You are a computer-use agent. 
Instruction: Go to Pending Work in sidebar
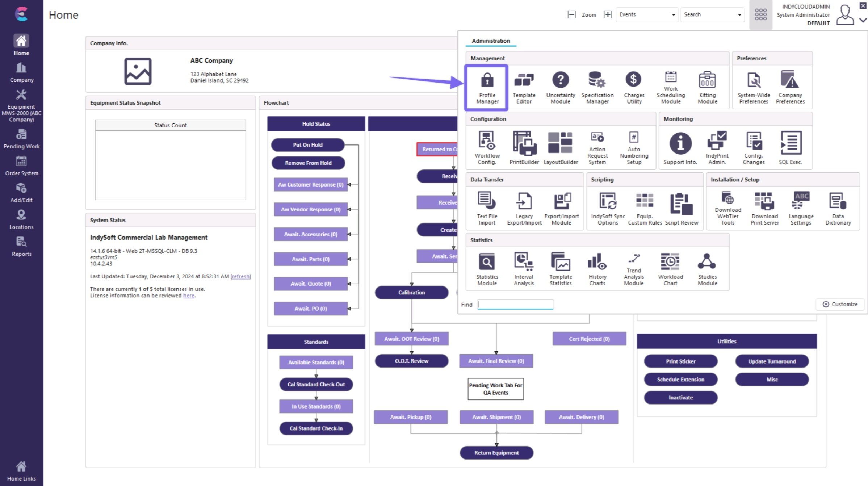pos(21,139)
